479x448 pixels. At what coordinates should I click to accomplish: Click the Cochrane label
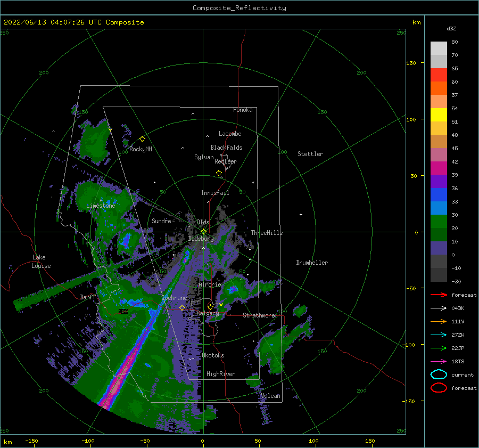pos(174,298)
